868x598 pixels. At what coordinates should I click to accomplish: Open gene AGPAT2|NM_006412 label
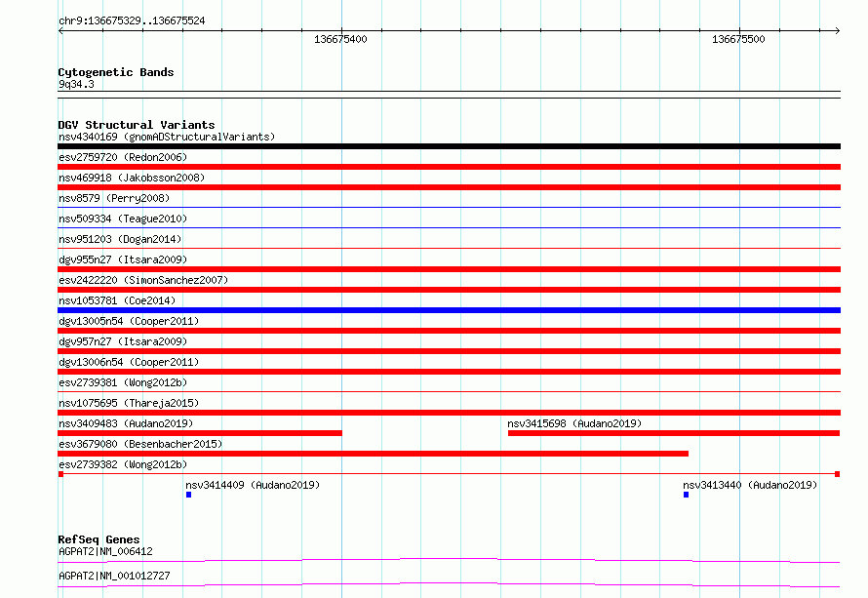coord(105,551)
